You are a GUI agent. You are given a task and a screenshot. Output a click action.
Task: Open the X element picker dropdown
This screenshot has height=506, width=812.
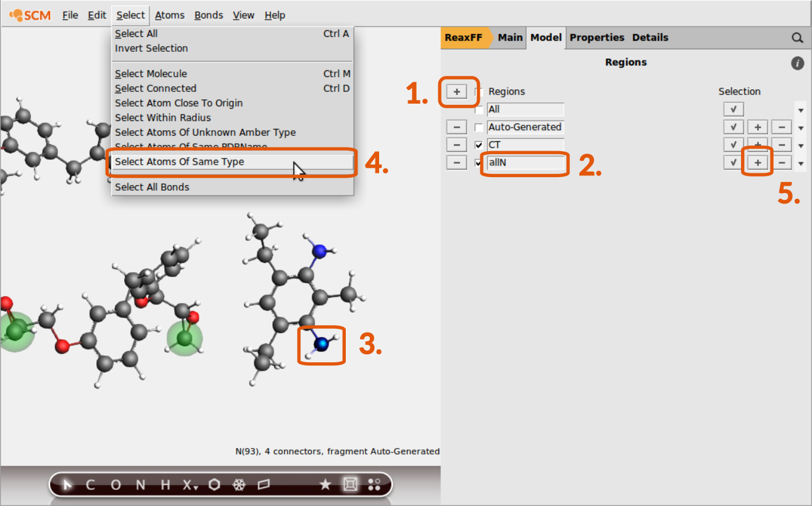coord(189,485)
